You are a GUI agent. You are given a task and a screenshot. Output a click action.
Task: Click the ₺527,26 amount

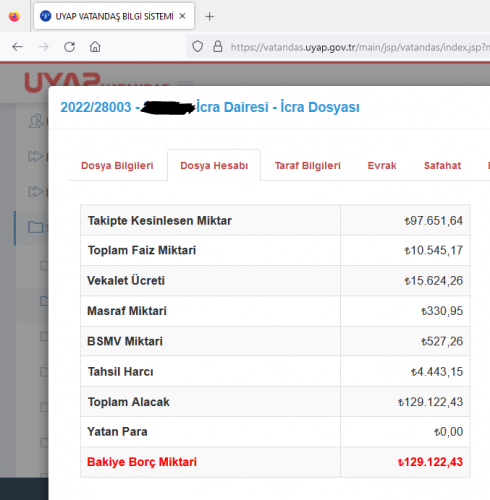tap(442, 341)
